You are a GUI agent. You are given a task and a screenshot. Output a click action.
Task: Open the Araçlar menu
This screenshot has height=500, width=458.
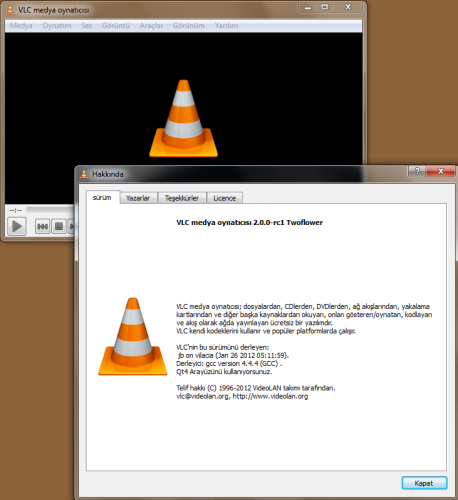(x=151, y=26)
